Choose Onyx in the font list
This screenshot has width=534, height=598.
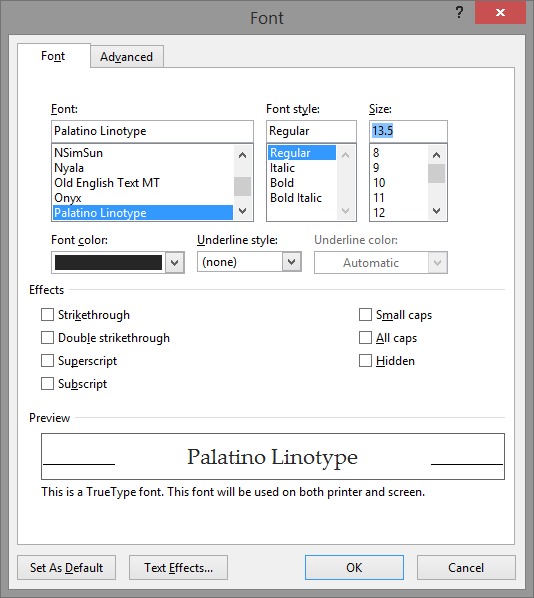pos(143,198)
